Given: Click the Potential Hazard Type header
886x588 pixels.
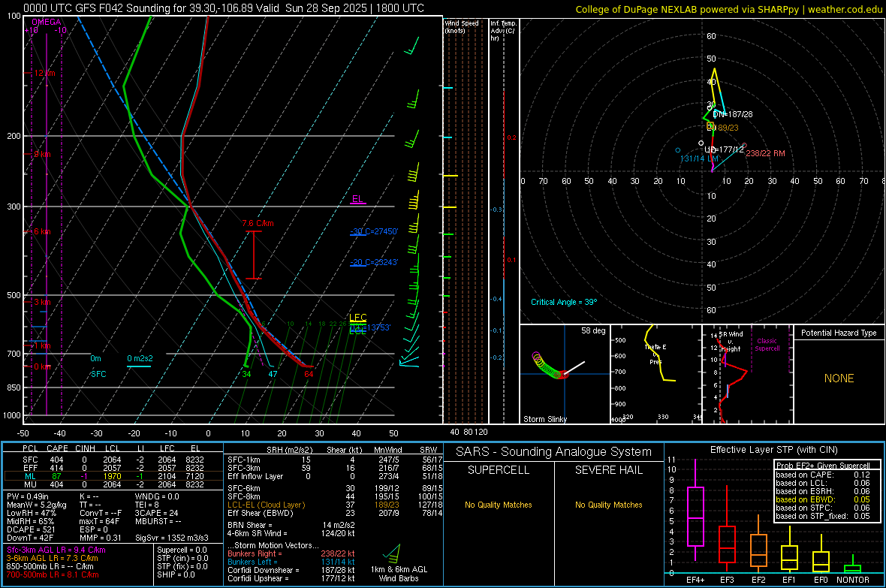Looking at the screenshot, I should [839, 333].
